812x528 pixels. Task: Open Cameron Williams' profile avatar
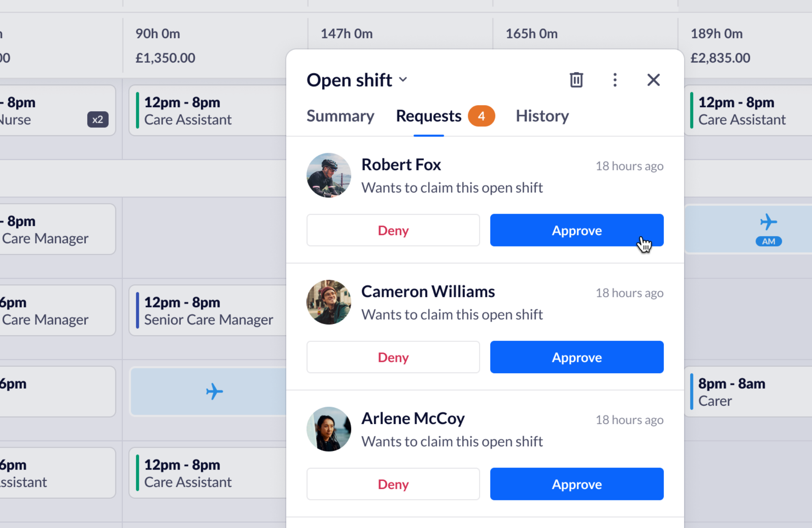[x=328, y=302]
